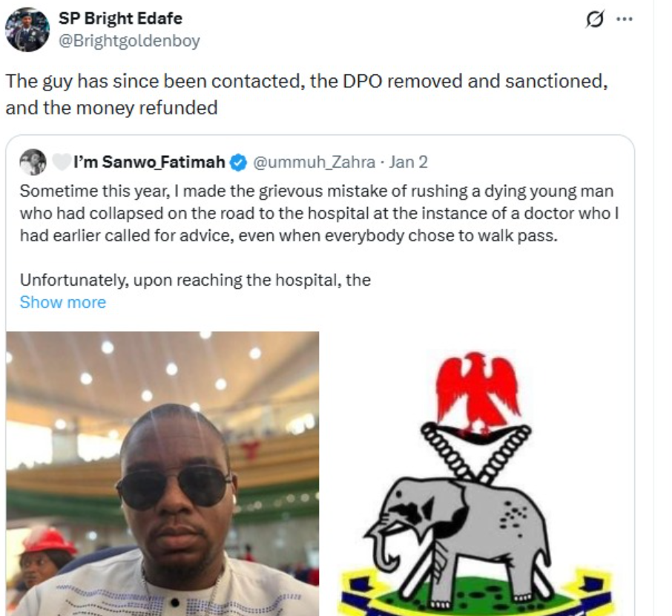
Task: Click the 'and the money refunded' line
Action: tap(111, 108)
